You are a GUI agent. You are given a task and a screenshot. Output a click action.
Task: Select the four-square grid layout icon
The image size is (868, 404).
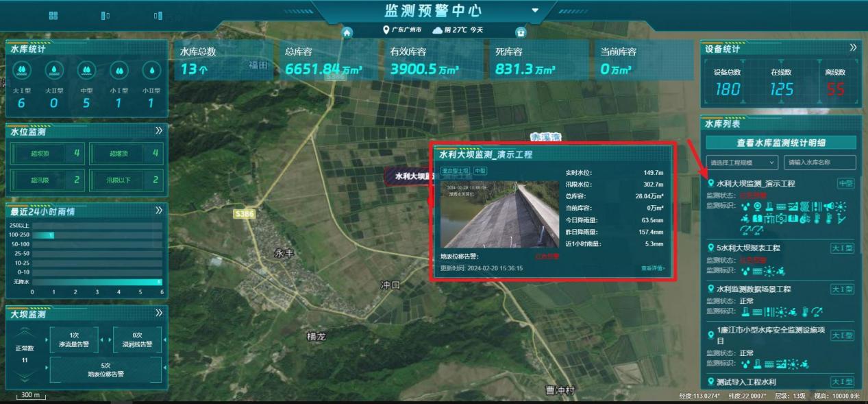coord(53,15)
